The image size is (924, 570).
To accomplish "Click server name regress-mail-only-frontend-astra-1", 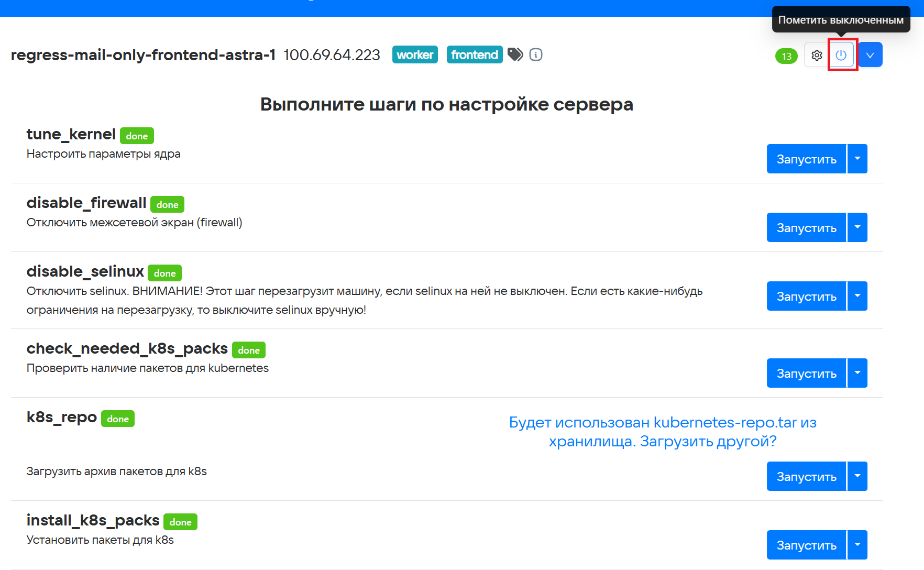I will tap(143, 54).
